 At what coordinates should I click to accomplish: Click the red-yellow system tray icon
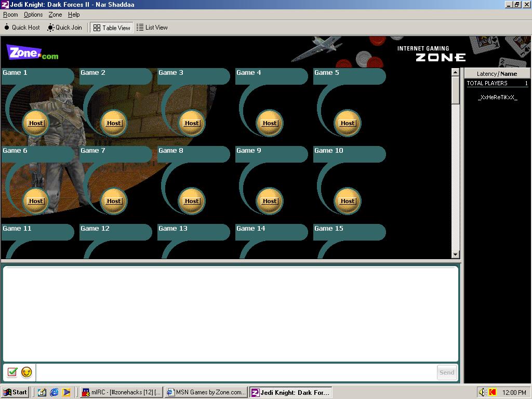coord(493,392)
